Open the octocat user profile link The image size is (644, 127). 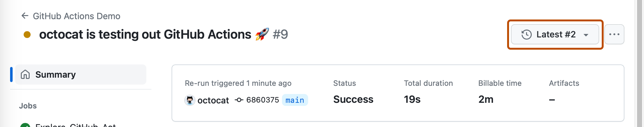213,100
